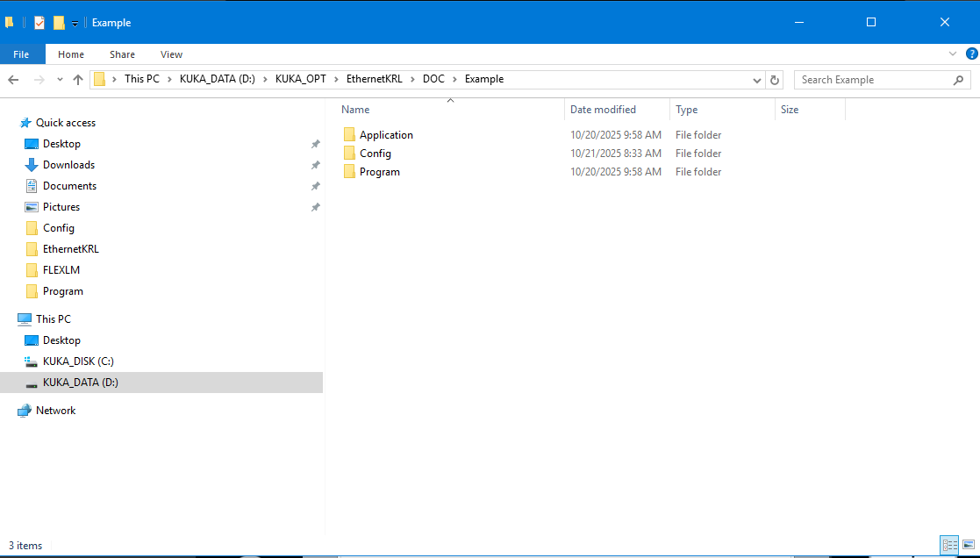This screenshot has height=558, width=980.
Task: Select Quick access in the navigation pane
Action: point(66,123)
